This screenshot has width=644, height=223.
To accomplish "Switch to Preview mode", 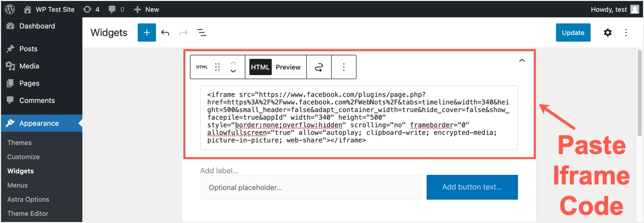I will [x=288, y=67].
